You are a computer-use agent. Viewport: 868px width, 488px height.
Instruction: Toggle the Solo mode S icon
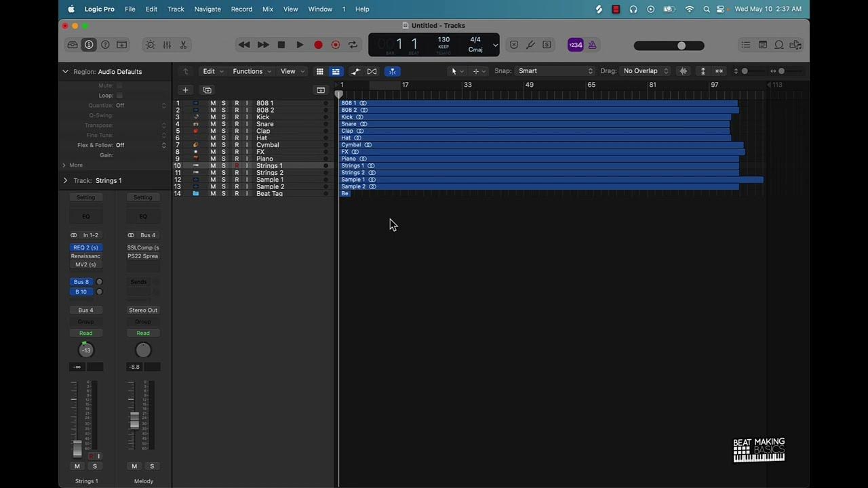tap(547, 45)
